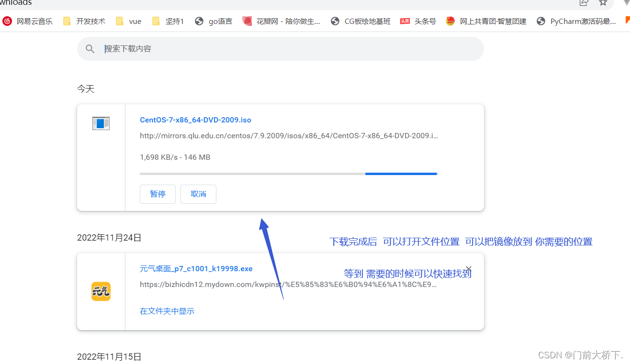Open the mirrors.qlu.edu.cn source URL
Screen dimensions: 630x364
pos(289,136)
